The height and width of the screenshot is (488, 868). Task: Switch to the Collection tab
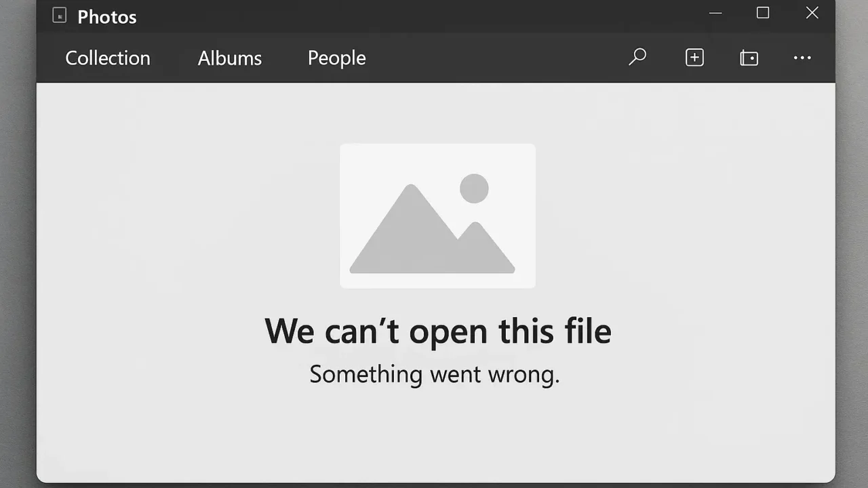click(108, 58)
